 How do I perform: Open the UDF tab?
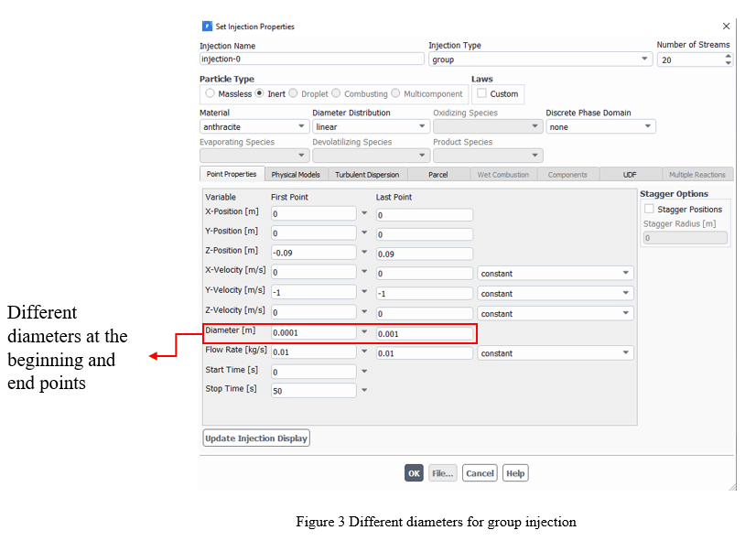[x=628, y=174]
